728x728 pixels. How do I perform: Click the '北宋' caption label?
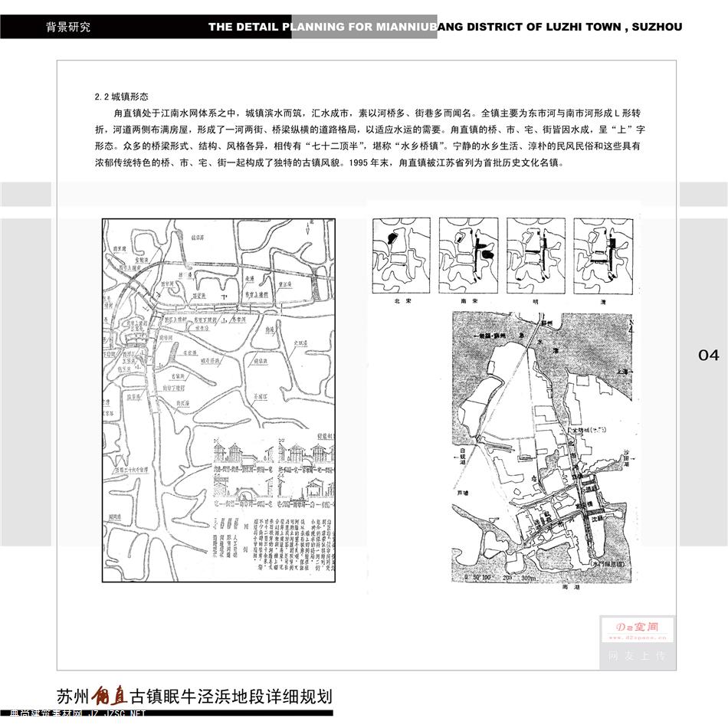[x=402, y=301]
